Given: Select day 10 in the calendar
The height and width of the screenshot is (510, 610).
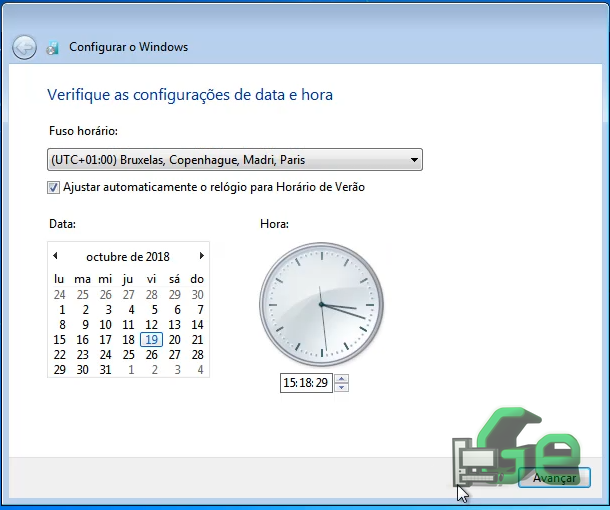Looking at the screenshot, I should [105, 325].
